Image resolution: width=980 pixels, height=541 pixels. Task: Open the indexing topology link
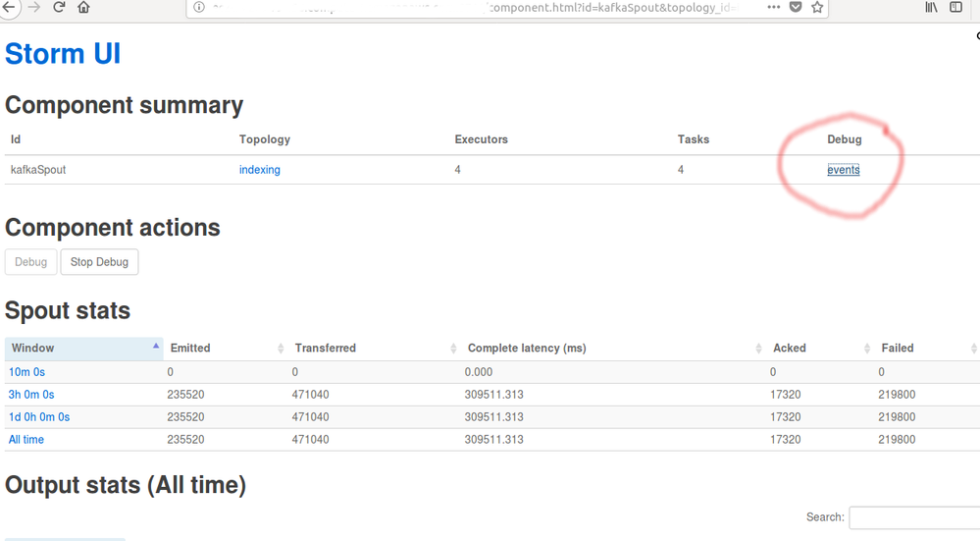click(x=259, y=170)
